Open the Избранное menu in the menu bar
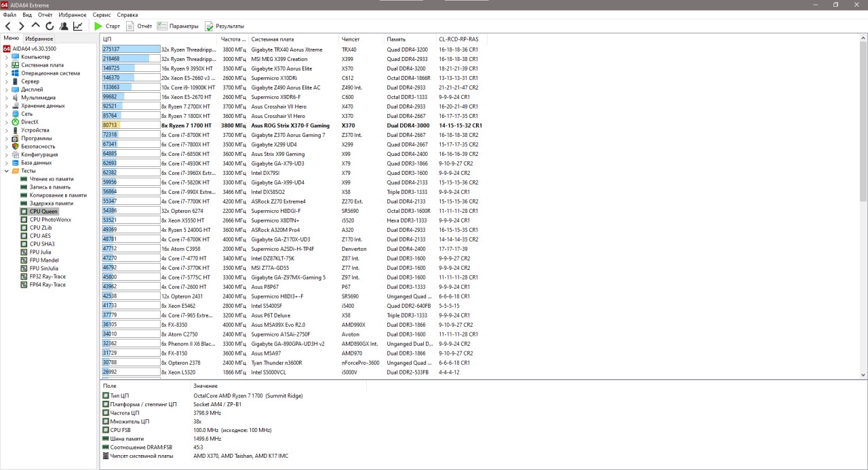 73,14
